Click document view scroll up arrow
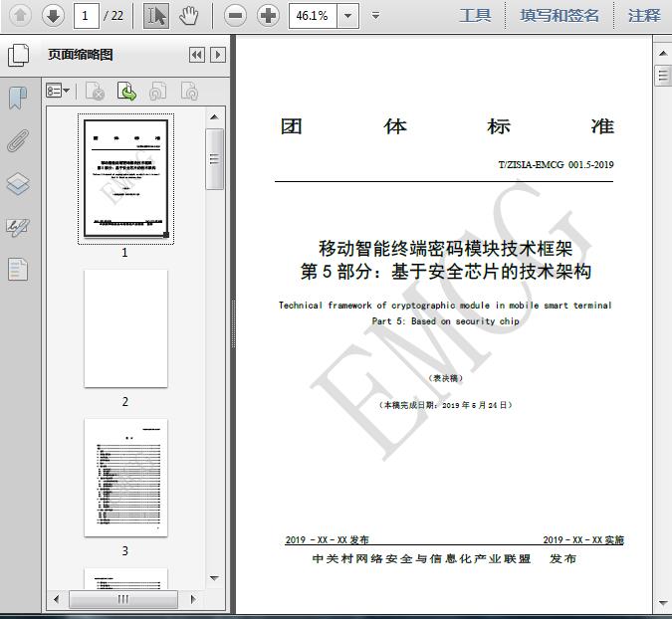This screenshot has height=619, width=672. coord(663,53)
